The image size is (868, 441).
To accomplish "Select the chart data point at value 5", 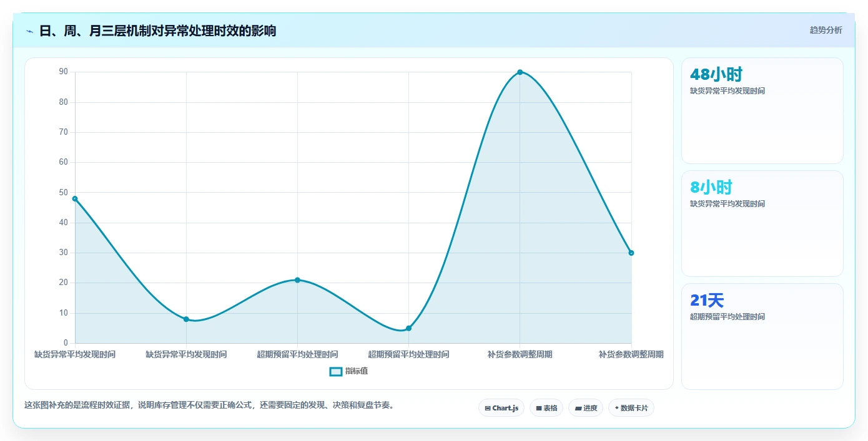I will [408, 328].
